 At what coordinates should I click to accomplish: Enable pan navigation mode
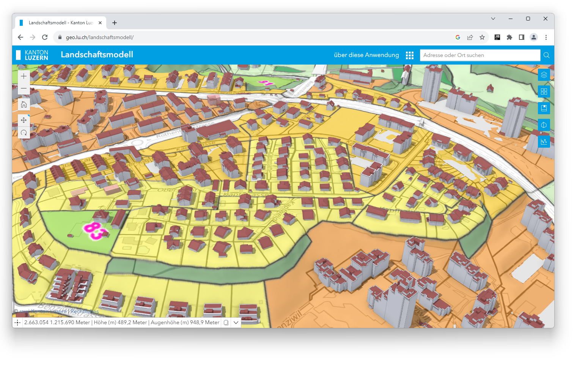(24, 120)
